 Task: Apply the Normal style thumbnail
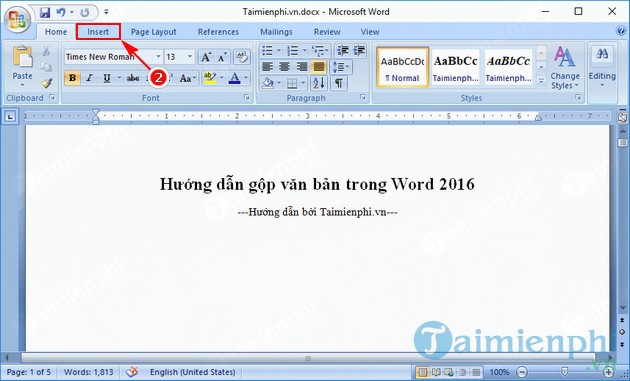click(x=403, y=67)
